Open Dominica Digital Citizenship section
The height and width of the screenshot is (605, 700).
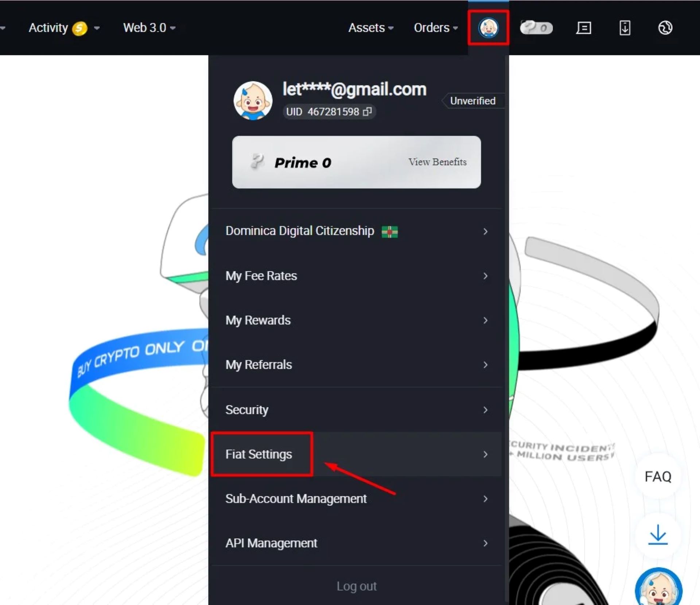pyautogui.click(x=357, y=231)
